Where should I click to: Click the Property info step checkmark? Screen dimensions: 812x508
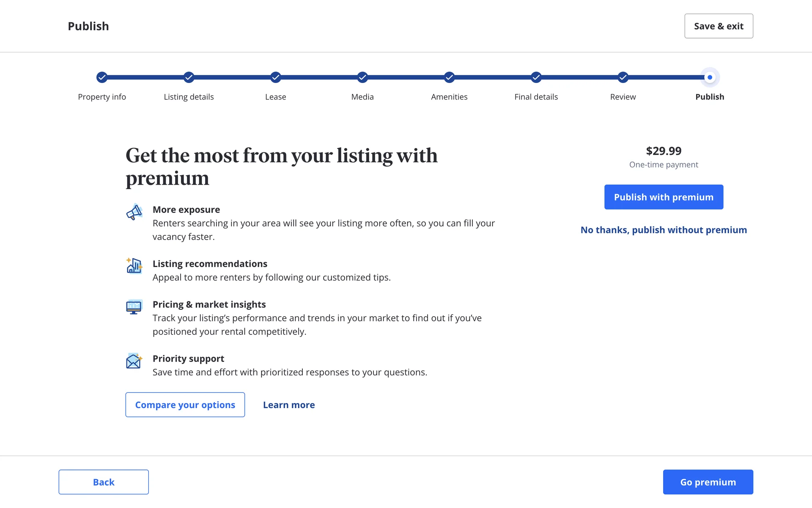click(102, 77)
